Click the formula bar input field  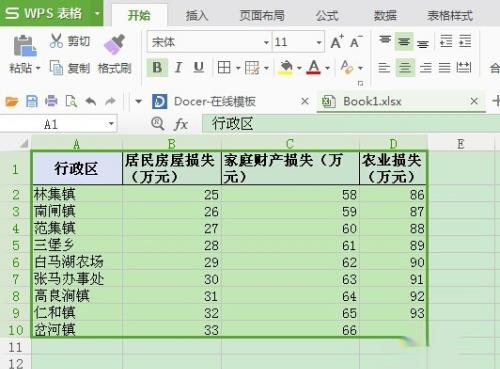tap(351, 124)
